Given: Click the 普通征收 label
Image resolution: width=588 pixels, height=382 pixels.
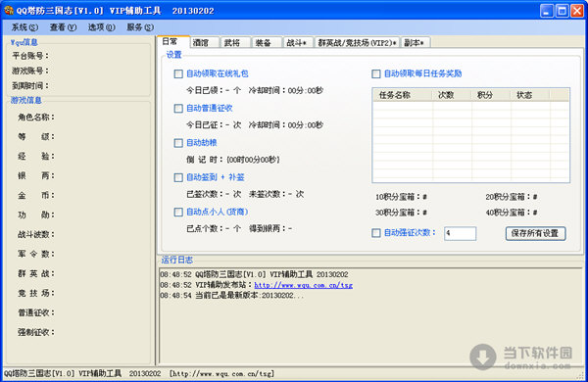Looking at the screenshot, I should coord(36,312).
